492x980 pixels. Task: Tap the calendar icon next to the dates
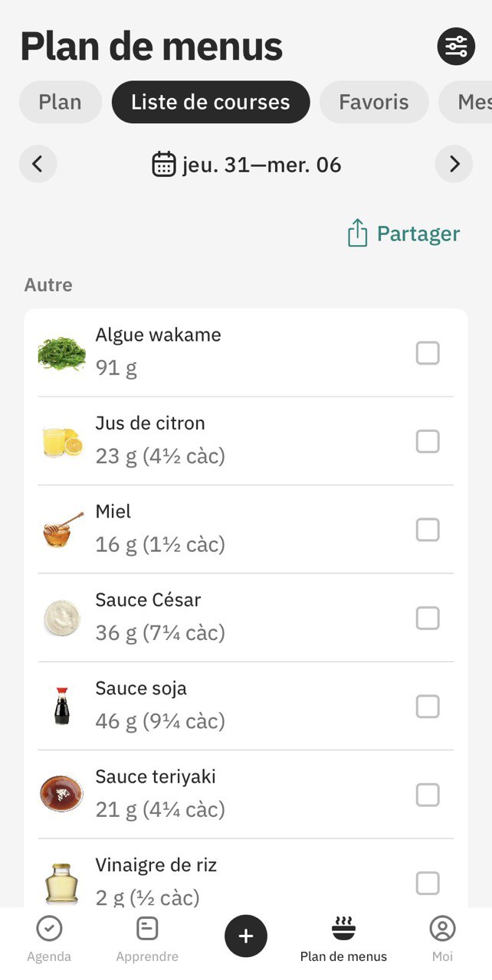pos(163,163)
